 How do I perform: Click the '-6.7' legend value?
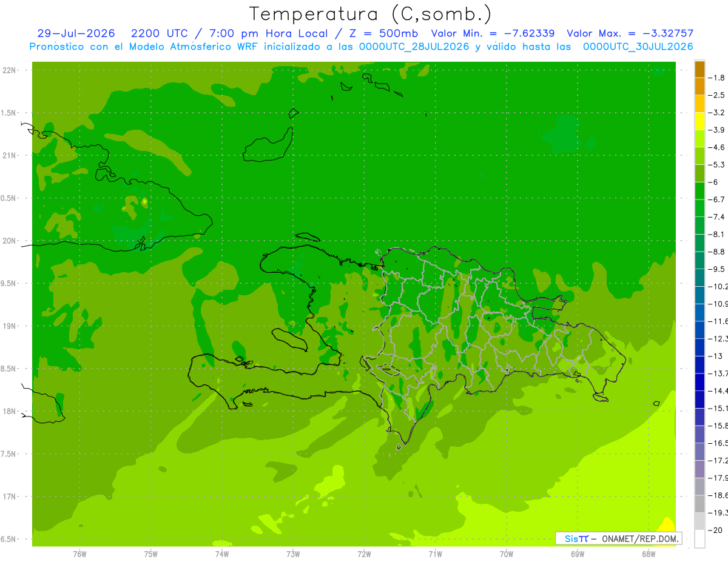point(716,199)
